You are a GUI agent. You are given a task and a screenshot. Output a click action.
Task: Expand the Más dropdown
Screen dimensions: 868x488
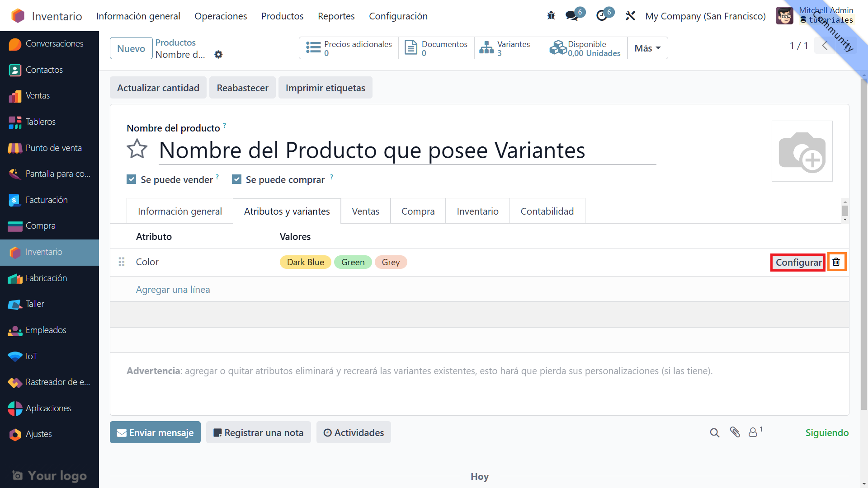click(647, 48)
